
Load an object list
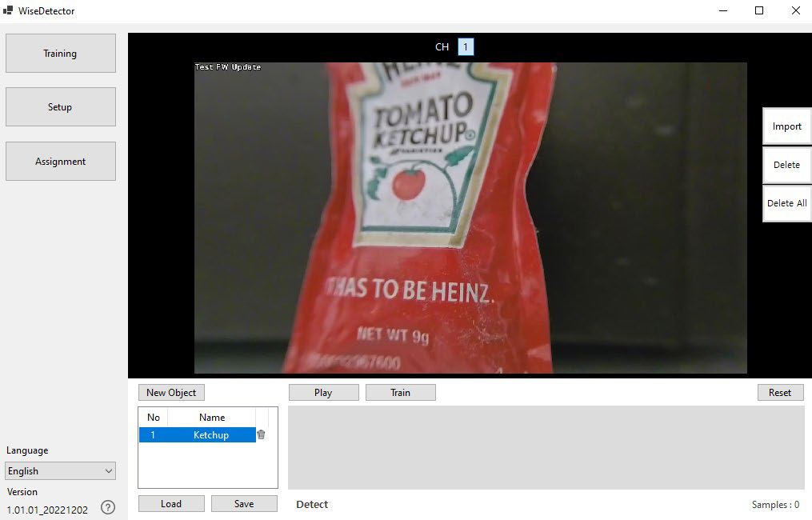click(x=171, y=503)
